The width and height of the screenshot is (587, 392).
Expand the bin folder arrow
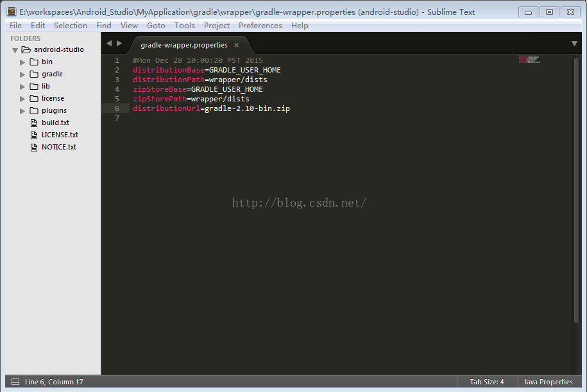(x=22, y=62)
